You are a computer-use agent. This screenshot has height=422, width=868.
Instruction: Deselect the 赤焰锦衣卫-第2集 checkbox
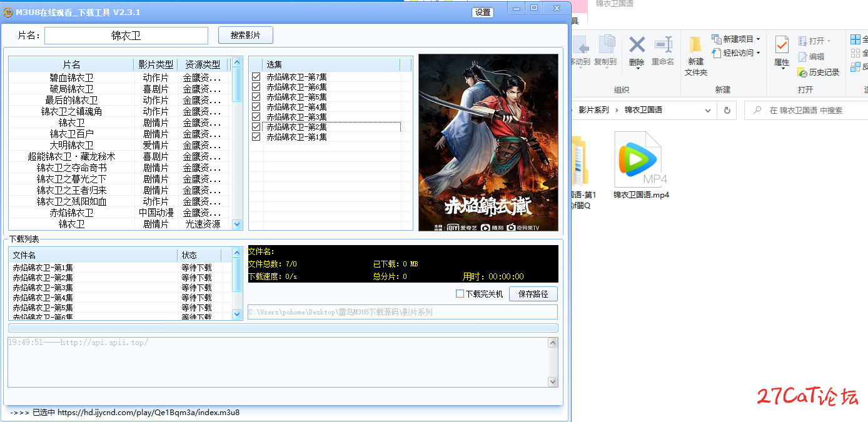pos(256,127)
